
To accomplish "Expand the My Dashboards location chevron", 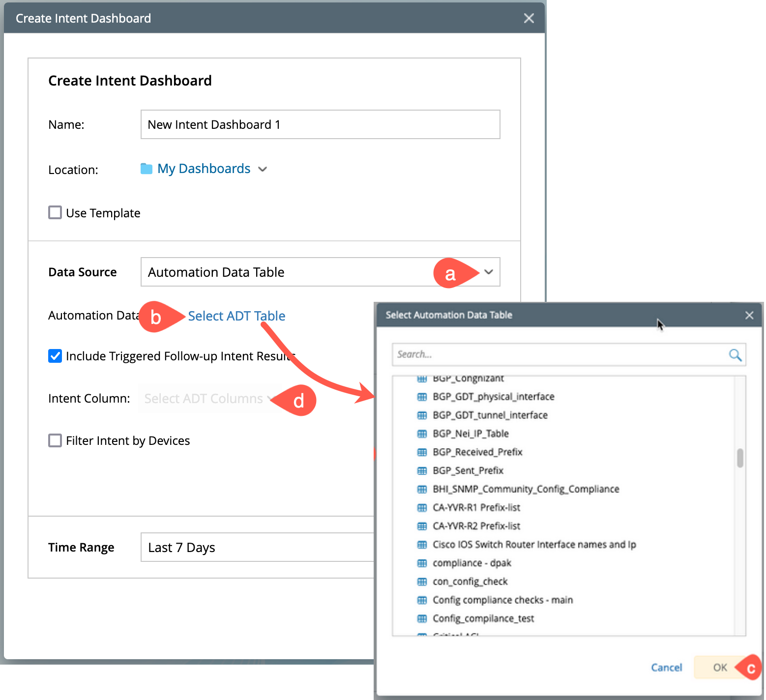I will tap(263, 169).
